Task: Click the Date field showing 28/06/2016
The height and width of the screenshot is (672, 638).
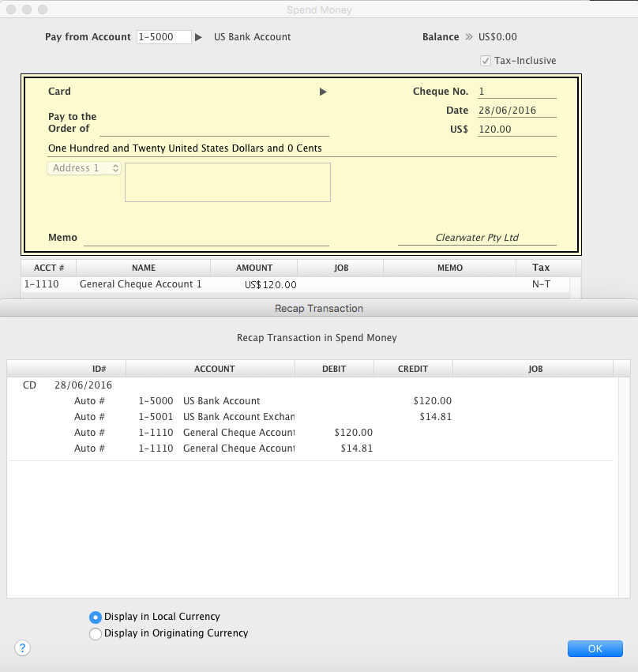Action: pyautogui.click(x=516, y=111)
